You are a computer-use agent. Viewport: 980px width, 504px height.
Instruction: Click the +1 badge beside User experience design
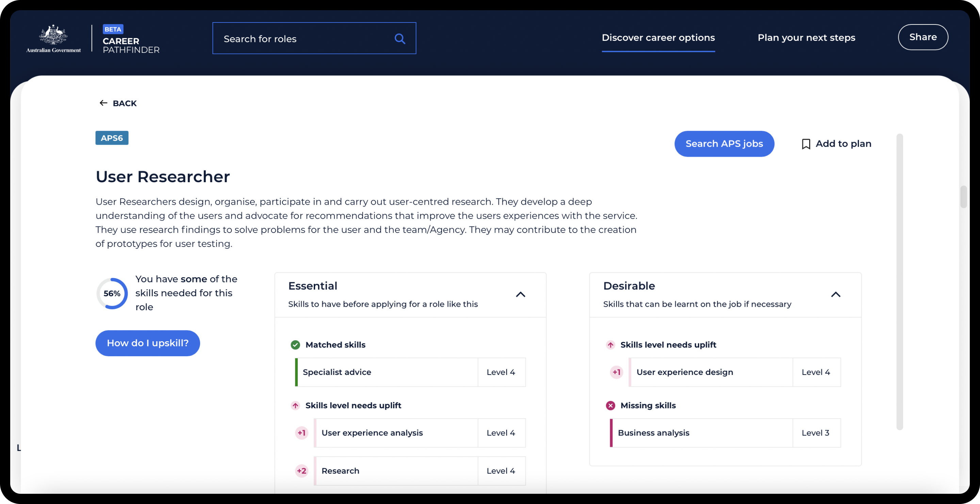[x=616, y=372]
